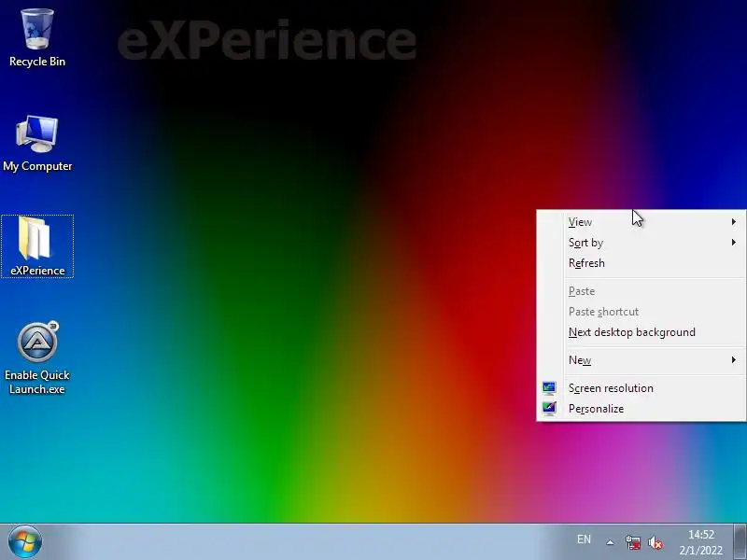Select the eXPerience folder icon
The width and height of the screenshot is (747, 560).
[x=37, y=246]
